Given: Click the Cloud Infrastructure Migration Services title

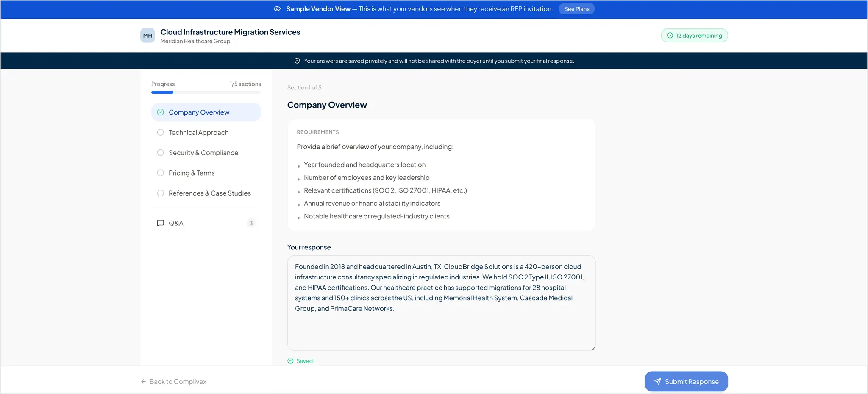Looking at the screenshot, I should click(x=230, y=32).
